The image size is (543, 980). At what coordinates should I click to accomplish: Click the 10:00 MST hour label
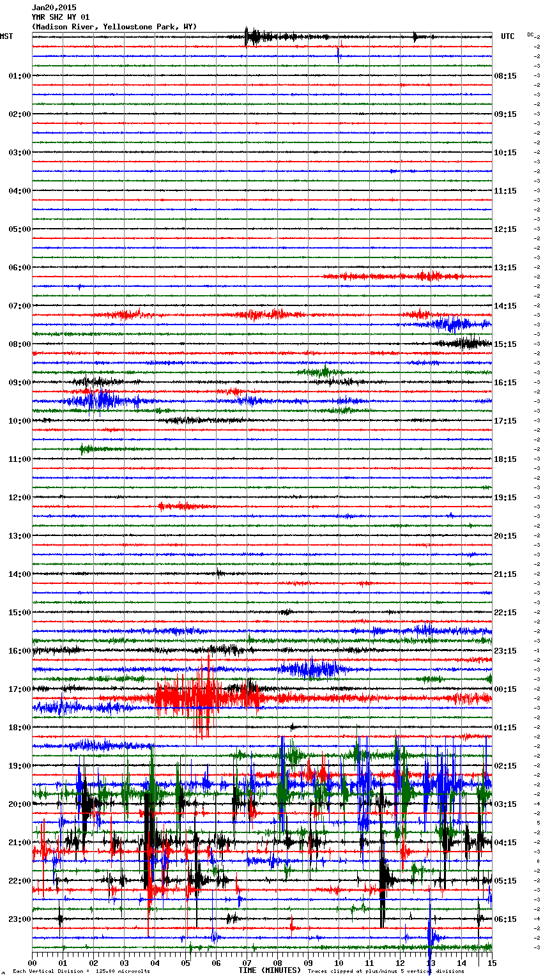20,421
